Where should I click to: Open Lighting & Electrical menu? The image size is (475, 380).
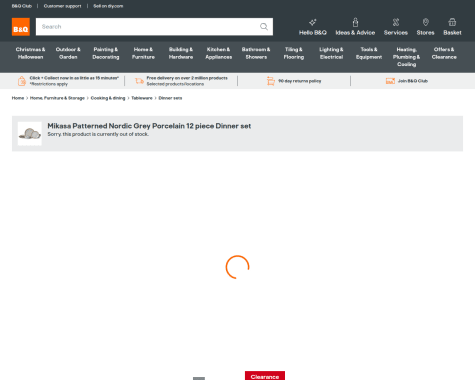coord(331,53)
